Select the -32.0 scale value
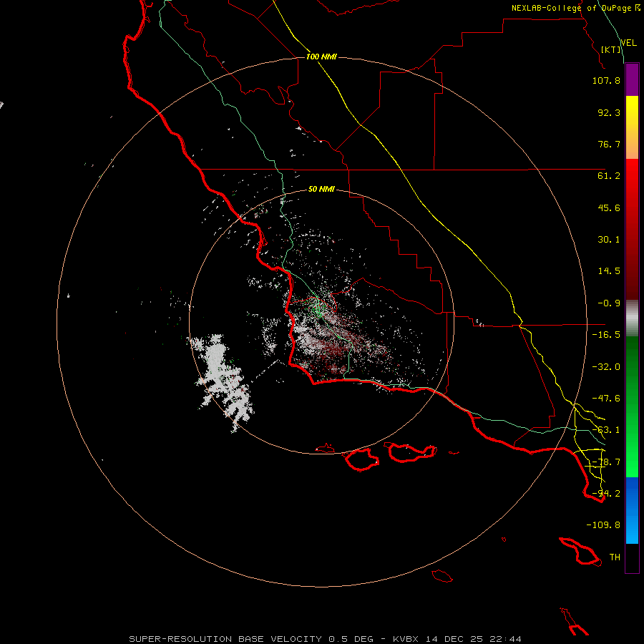 (606, 367)
